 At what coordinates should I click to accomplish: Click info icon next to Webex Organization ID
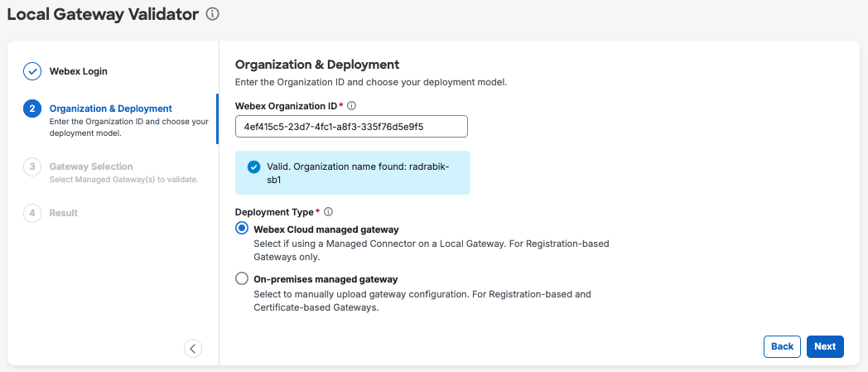(351, 105)
